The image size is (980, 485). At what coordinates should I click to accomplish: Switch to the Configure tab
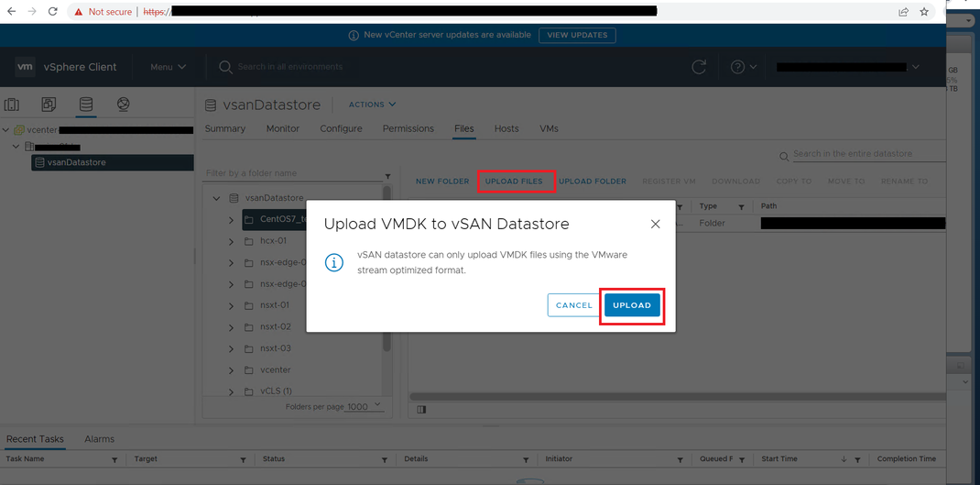(342, 128)
